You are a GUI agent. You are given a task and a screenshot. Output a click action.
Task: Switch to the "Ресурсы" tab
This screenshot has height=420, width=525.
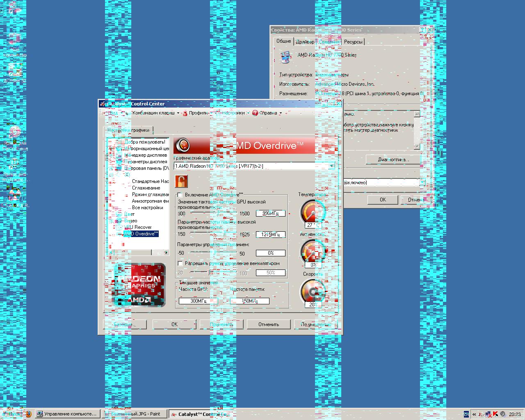tap(353, 42)
